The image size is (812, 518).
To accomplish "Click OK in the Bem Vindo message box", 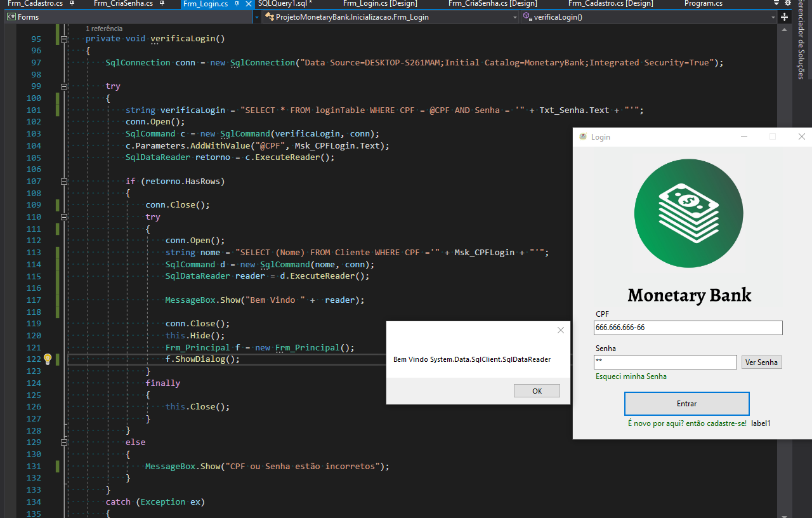I will [537, 391].
